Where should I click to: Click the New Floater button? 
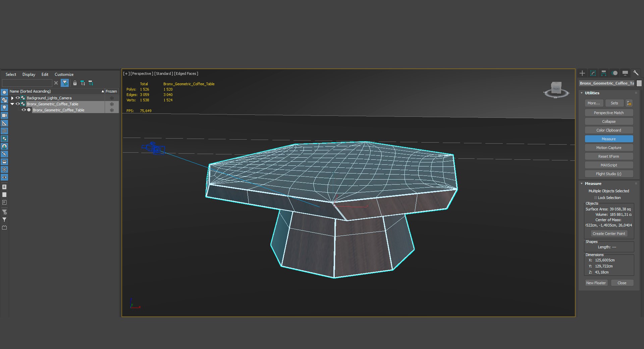click(596, 283)
